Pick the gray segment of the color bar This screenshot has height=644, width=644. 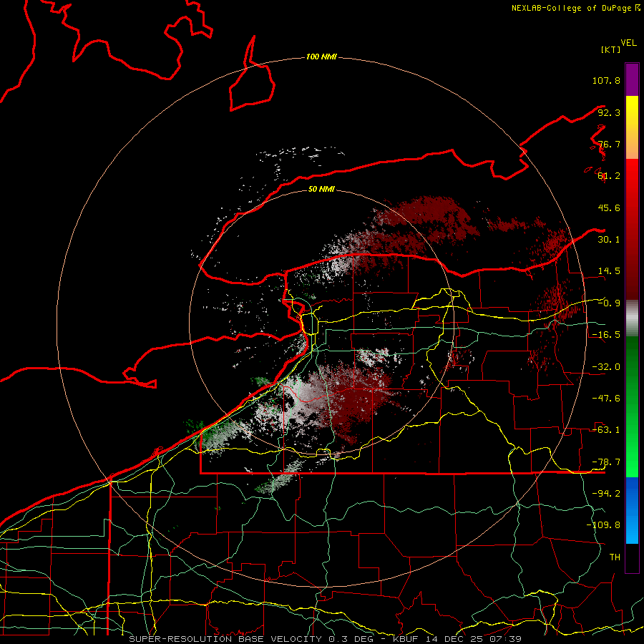[x=632, y=318]
